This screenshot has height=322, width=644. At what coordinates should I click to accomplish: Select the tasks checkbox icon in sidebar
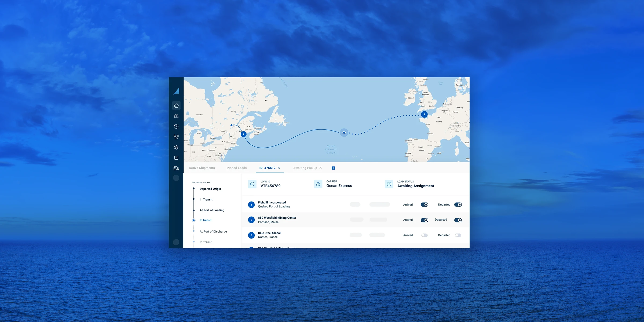tap(176, 158)
